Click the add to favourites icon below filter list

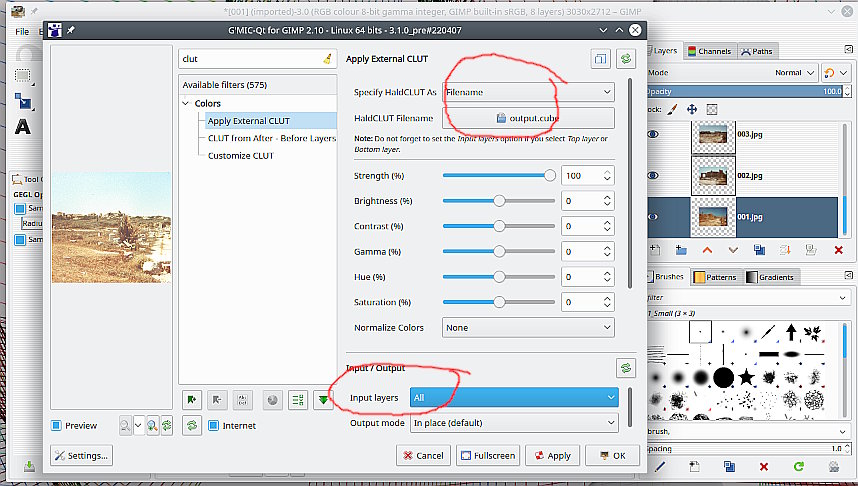pyautogui.click(x=190, y=399)
